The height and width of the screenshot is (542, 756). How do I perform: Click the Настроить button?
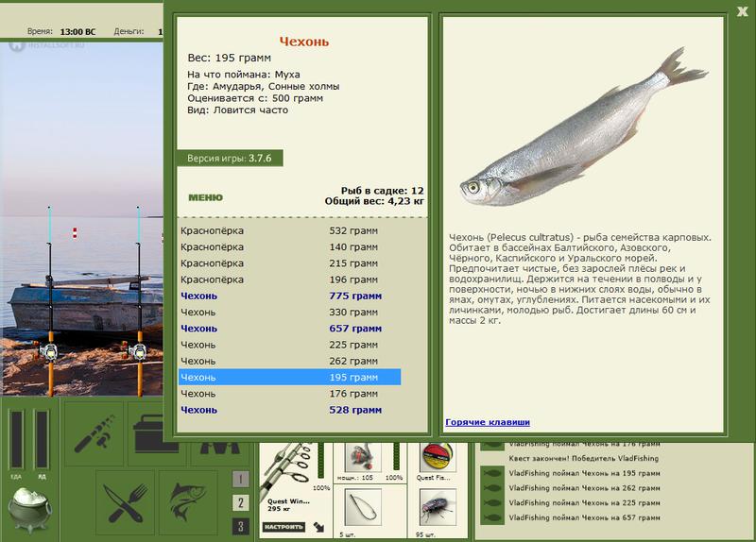point(283,527)
